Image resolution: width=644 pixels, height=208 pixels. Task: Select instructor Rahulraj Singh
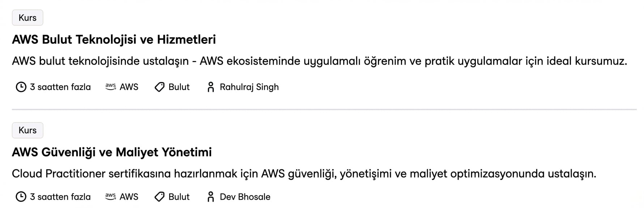[x=249, y=87]
